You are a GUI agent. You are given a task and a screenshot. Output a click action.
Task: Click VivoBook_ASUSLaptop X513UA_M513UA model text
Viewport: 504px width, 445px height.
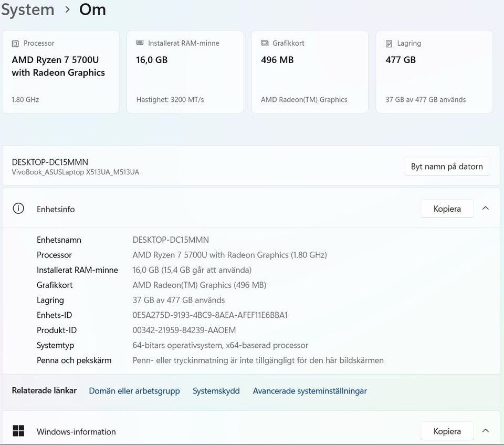tap(76, 172)
